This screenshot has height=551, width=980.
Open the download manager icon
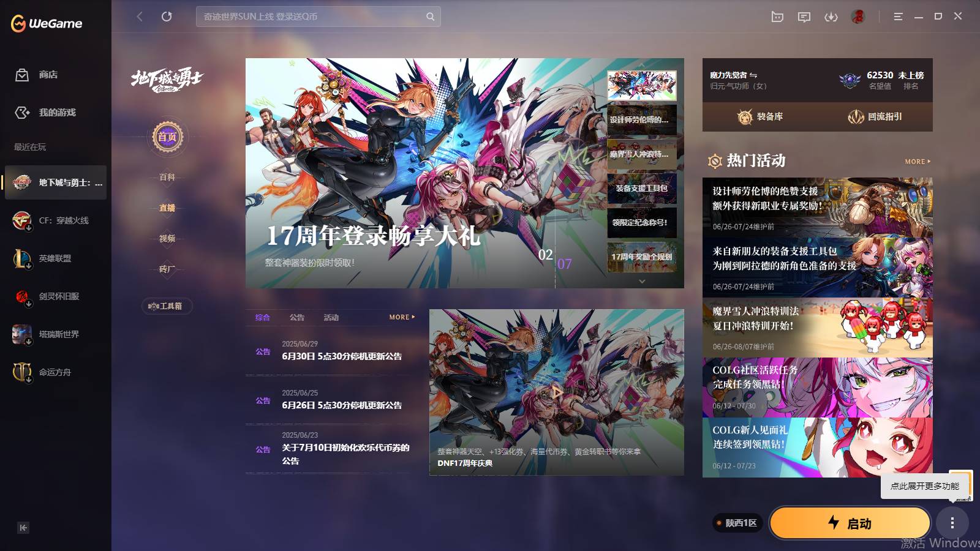[x=831, y=17]
